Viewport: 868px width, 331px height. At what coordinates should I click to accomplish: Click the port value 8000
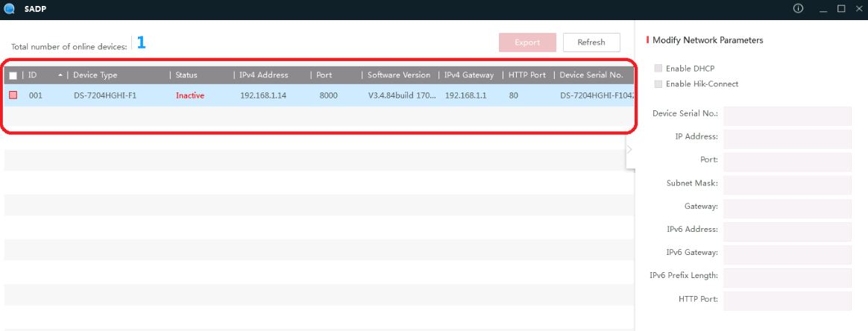(x=328, y=95)
